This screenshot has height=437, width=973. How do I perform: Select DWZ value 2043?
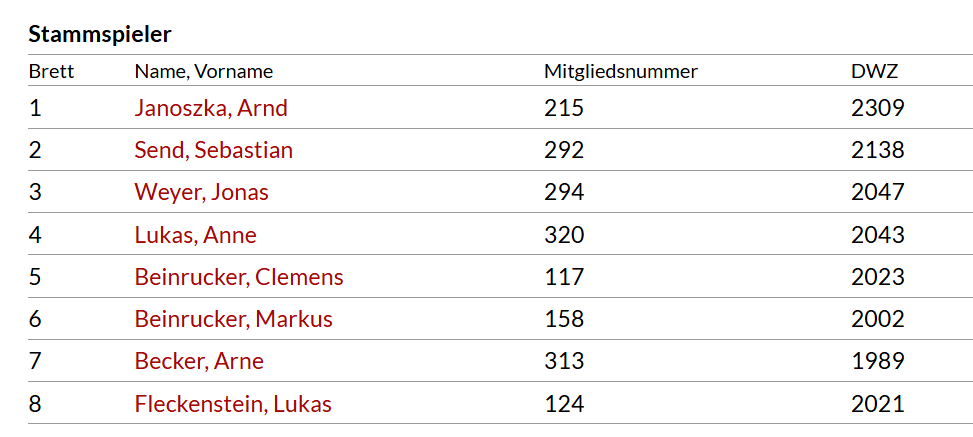coord(877,235)
